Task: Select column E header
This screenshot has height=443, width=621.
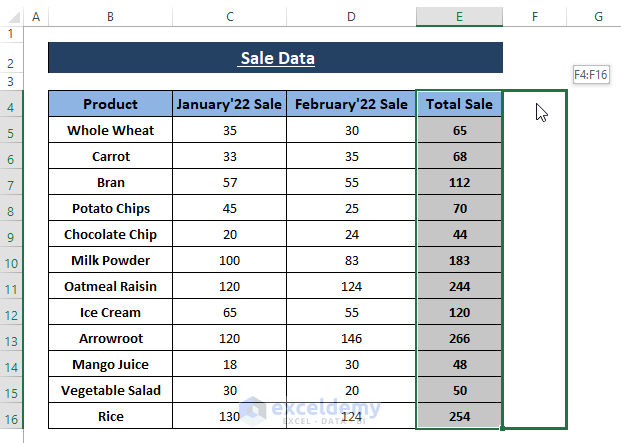Action: (x=459, y=17)
